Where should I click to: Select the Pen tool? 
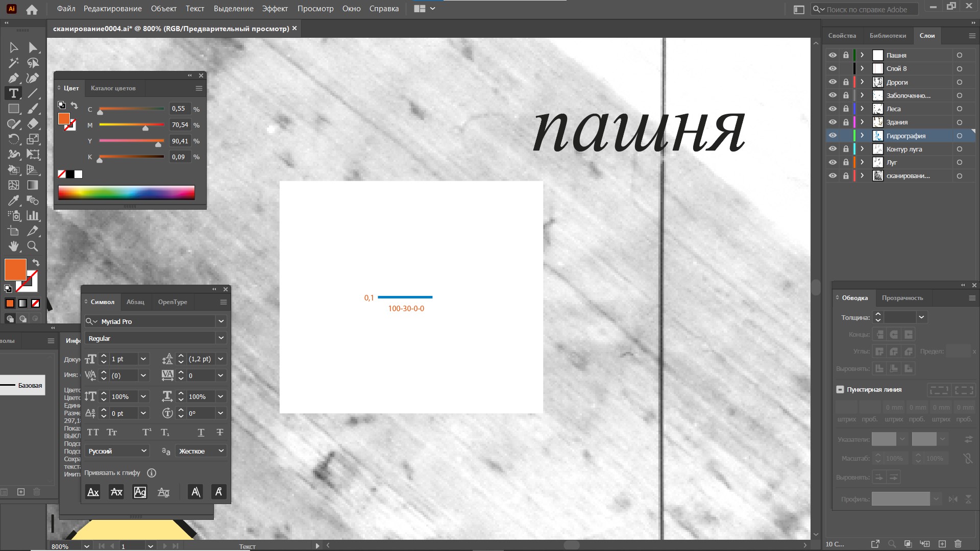[x=14, y=78]
